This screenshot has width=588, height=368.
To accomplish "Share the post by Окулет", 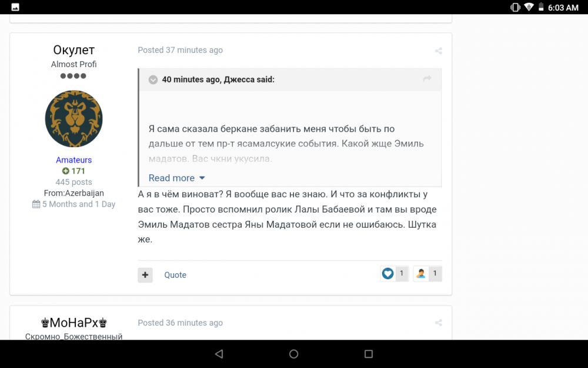I will [x=439, y=51].
